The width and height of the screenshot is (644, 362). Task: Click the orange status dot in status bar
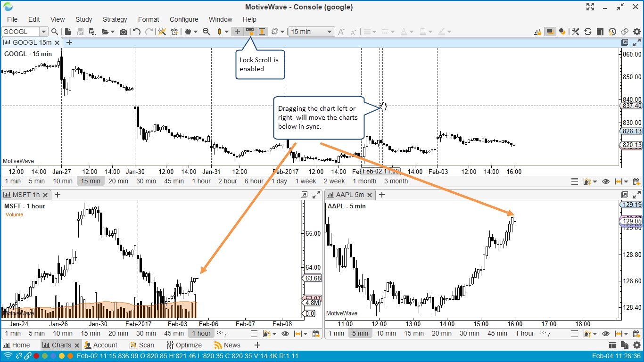pos(70,356)
